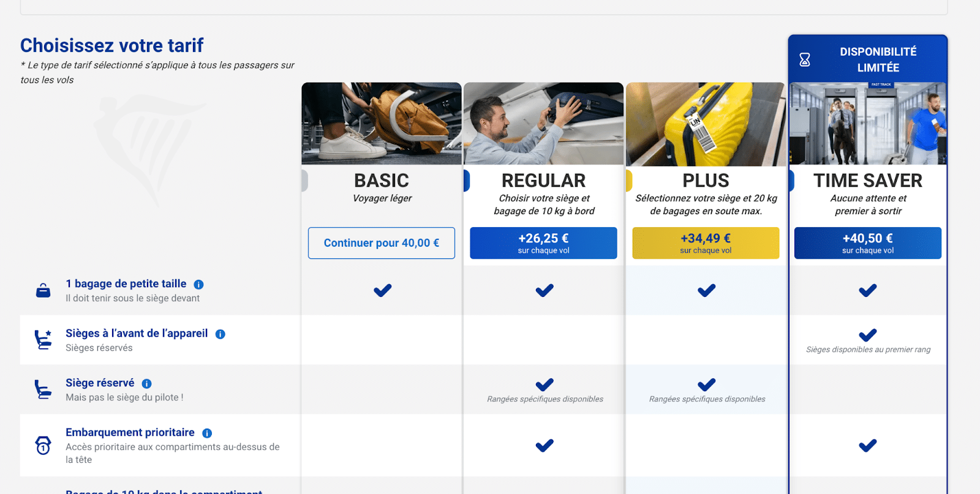The image size is (980, 494).
Task: Click the front-seat star icon
Action: tap(43, 340)
